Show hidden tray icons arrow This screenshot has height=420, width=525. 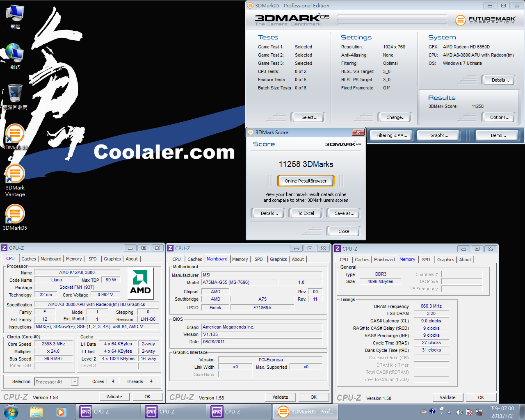[x=449, y=412]
